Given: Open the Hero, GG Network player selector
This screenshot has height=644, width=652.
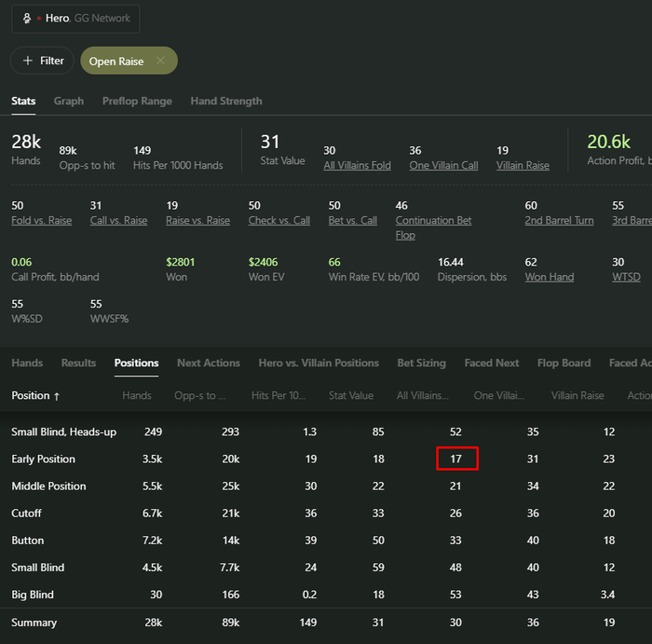Looking at the screenshot, I should coord(76,19).
